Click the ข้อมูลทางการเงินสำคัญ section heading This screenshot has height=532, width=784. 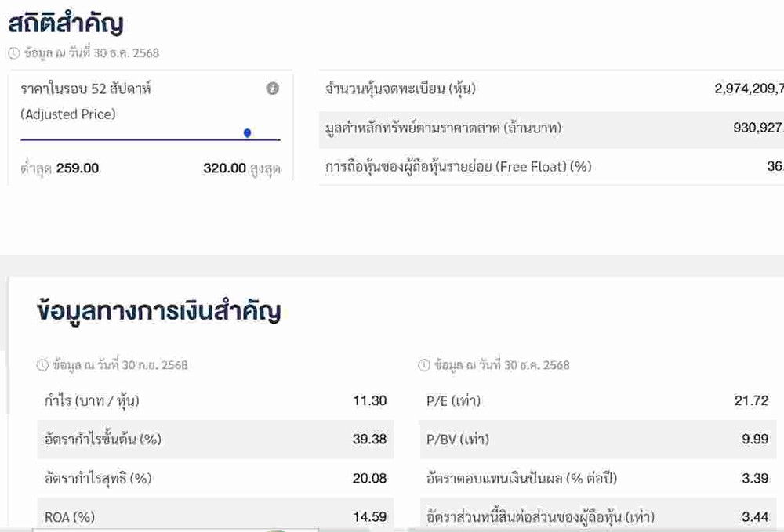coord(158,311)
